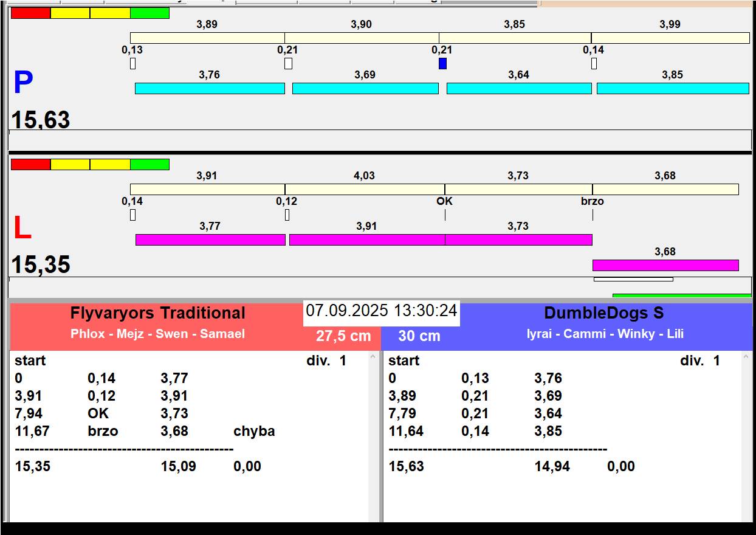Click the lane P total time 15,63
This screenshot has width=756, height=535.
[x=41, y=120]
